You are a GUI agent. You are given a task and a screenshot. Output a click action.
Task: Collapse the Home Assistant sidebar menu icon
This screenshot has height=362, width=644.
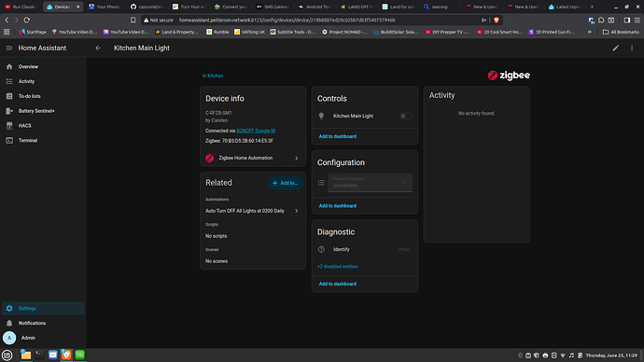[x=9, y=48]
